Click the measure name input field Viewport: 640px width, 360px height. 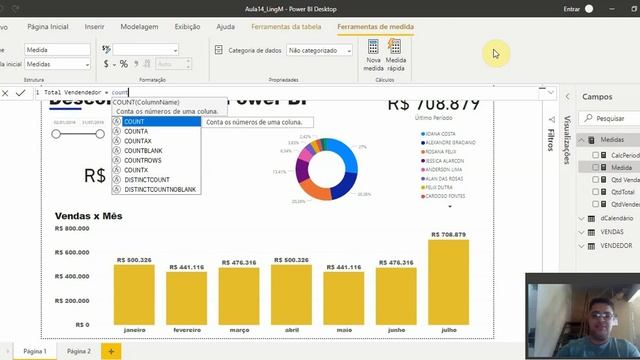(x=58, y=50)
